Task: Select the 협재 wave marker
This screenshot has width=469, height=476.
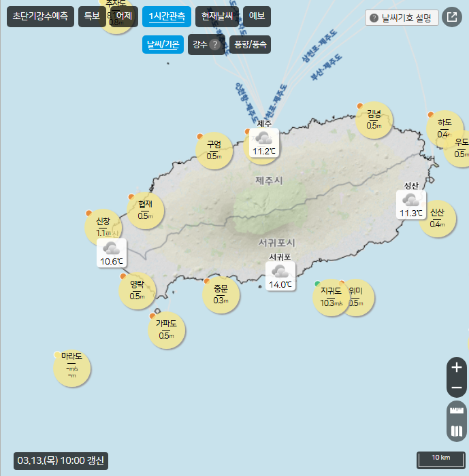Action: (x=145, y=210)
